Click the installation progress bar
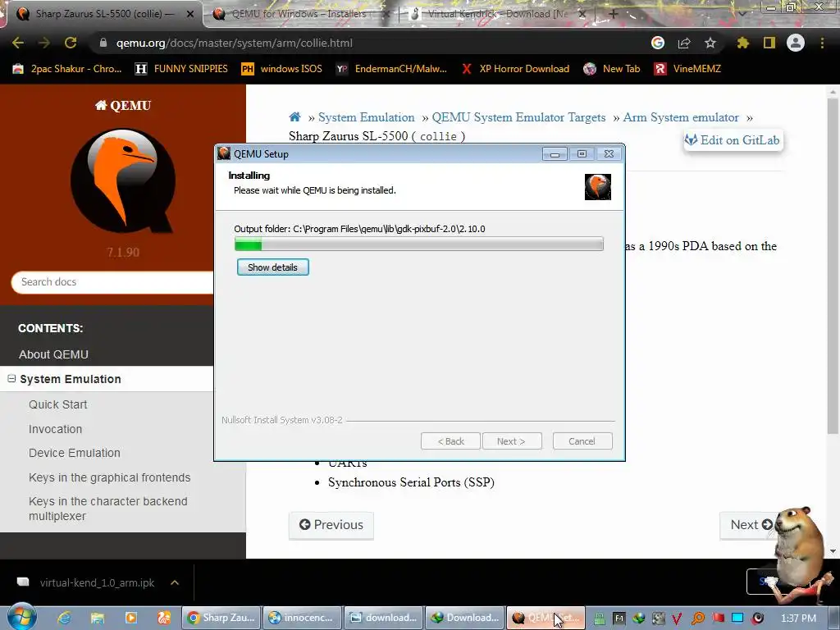Viewport: 840px width, 630px height. (419, 244)
